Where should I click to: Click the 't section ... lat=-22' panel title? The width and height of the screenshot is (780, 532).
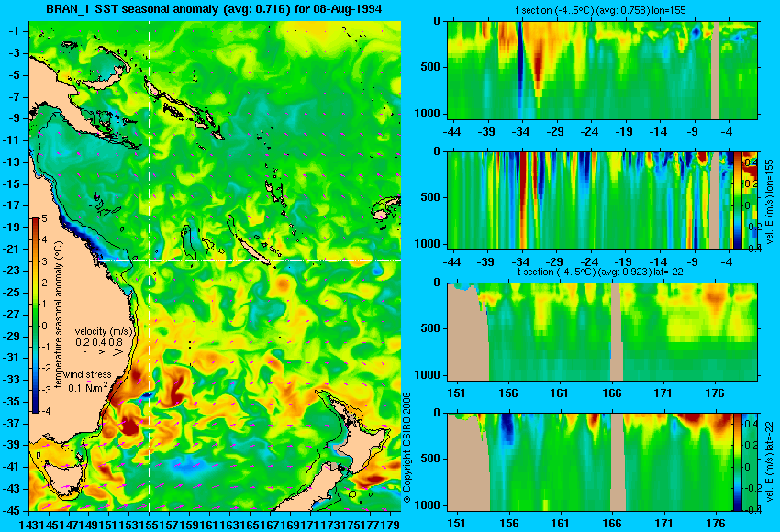[600, 272]
